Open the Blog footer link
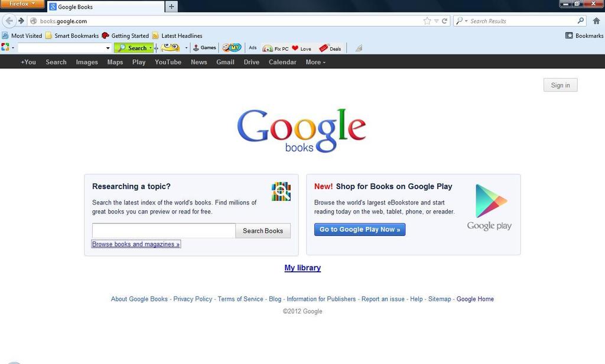Screen dimensions: 605x364 pos(275,299)
